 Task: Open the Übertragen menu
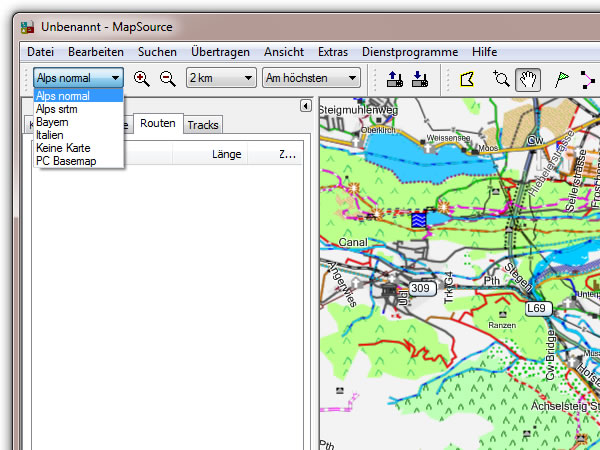[220, 52]
